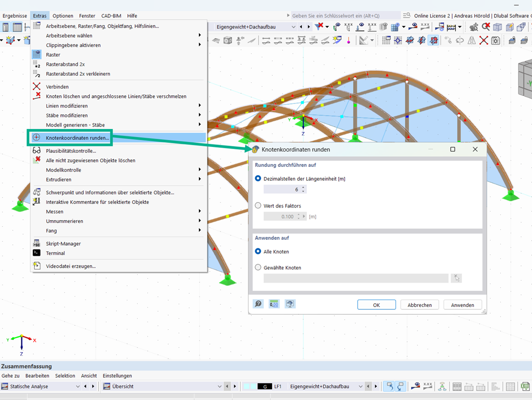Open the CAD-BIM menu
The height and width of the screenshot is (400, 532).
[112, 15]
